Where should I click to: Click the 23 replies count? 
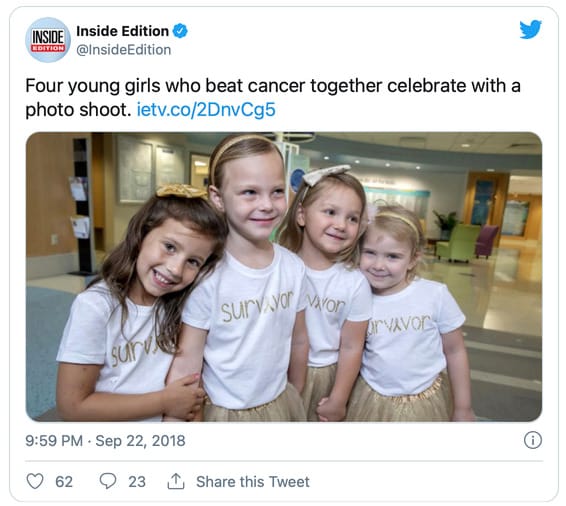tap(137, 482)
